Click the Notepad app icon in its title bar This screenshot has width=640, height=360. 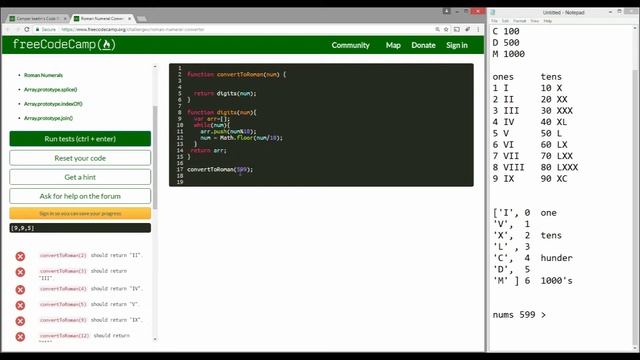(x=493, y=12)
